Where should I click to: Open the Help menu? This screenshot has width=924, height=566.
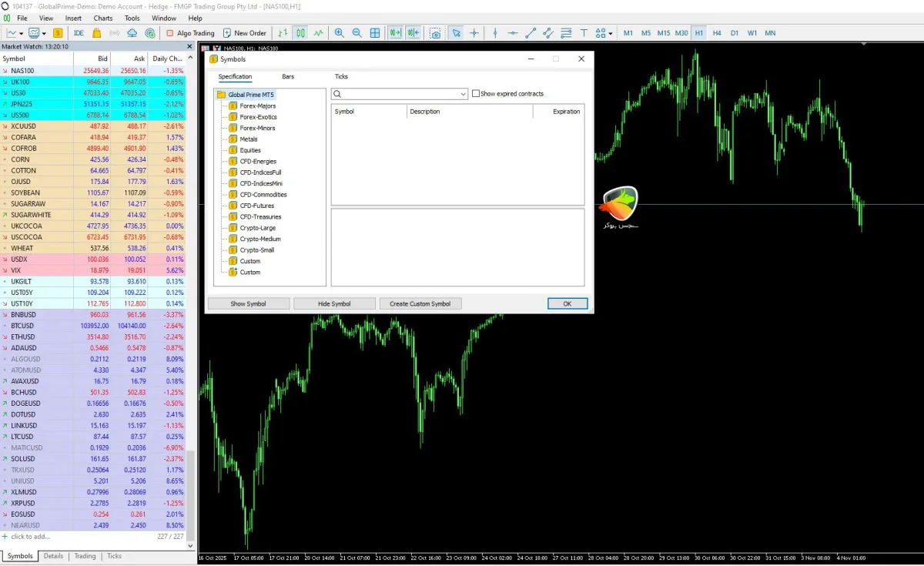pos(196,18)
